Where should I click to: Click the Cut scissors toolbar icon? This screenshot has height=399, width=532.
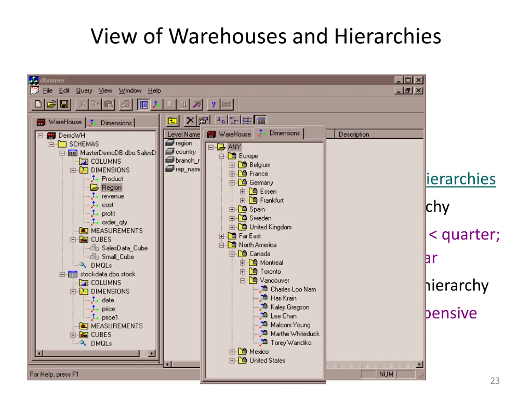(x=82, y=104)
